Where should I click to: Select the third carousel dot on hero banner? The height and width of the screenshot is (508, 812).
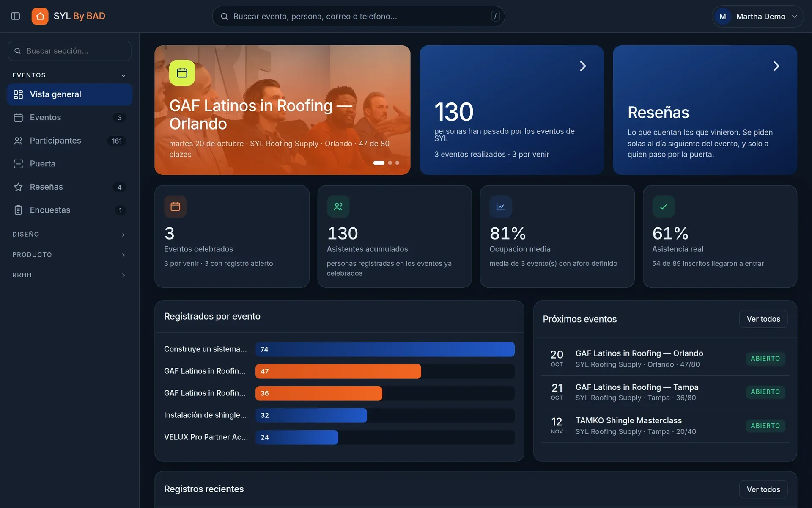click(397, 163)
